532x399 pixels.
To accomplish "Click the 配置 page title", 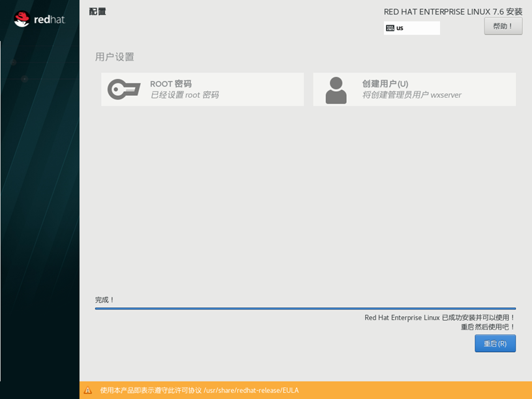I will click(x=97, y=12).
